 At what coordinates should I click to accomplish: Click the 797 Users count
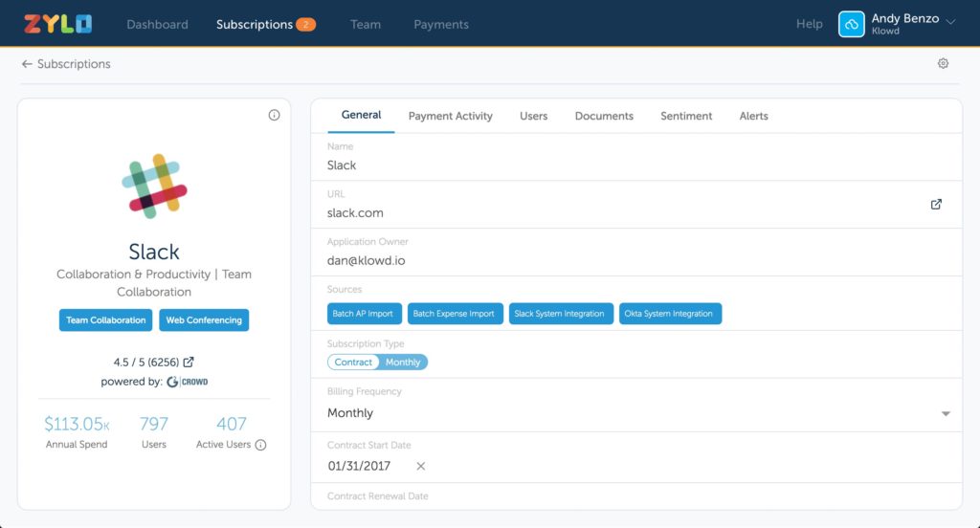[154, 424]
